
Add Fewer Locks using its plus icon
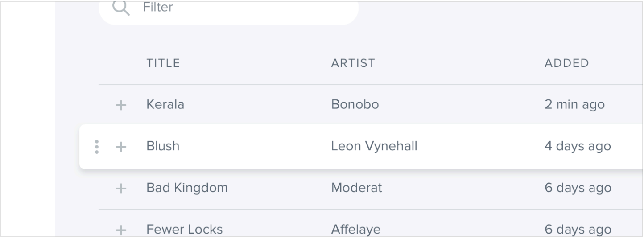click(121, 230)
